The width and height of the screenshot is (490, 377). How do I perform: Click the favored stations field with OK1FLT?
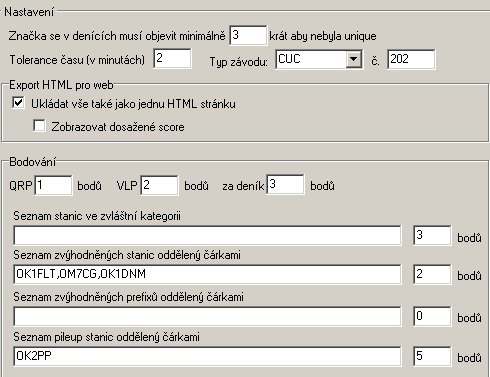(x=207, y=274)
